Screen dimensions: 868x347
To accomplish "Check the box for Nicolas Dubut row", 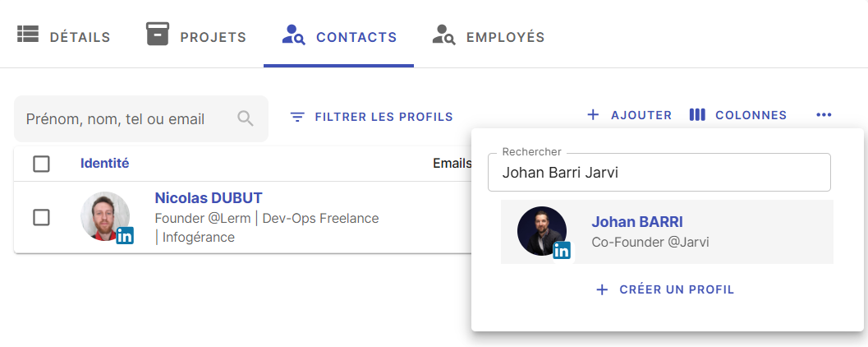I will pyautogui.click(x=41, y=217).
